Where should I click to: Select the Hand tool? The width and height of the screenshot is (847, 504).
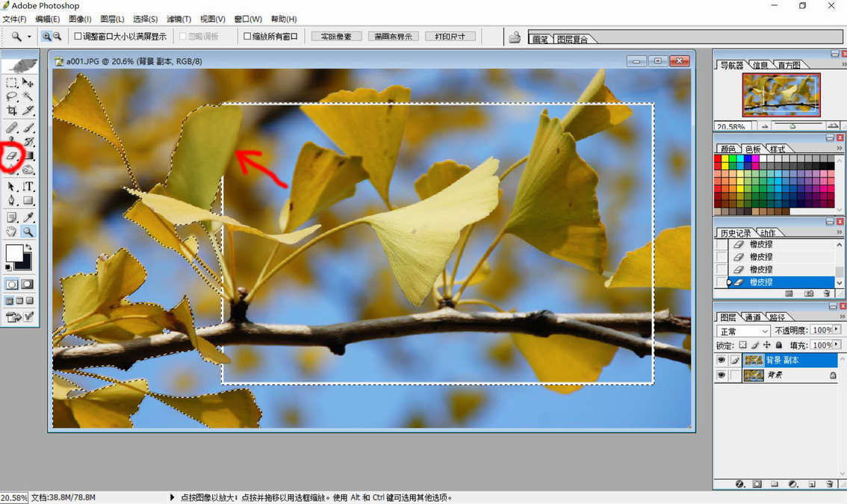click(11, 231)
